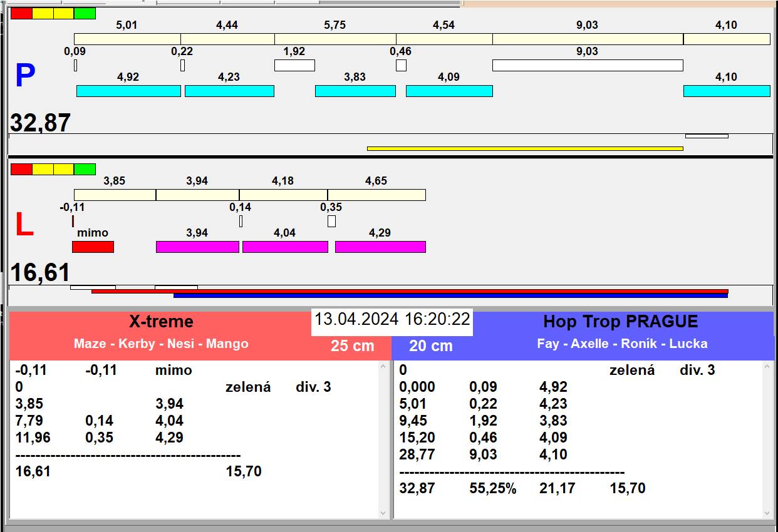Click the Maze - Kerby - Nesi - Mango roster
The image size is (778, 532).
[x=161, y=344]
